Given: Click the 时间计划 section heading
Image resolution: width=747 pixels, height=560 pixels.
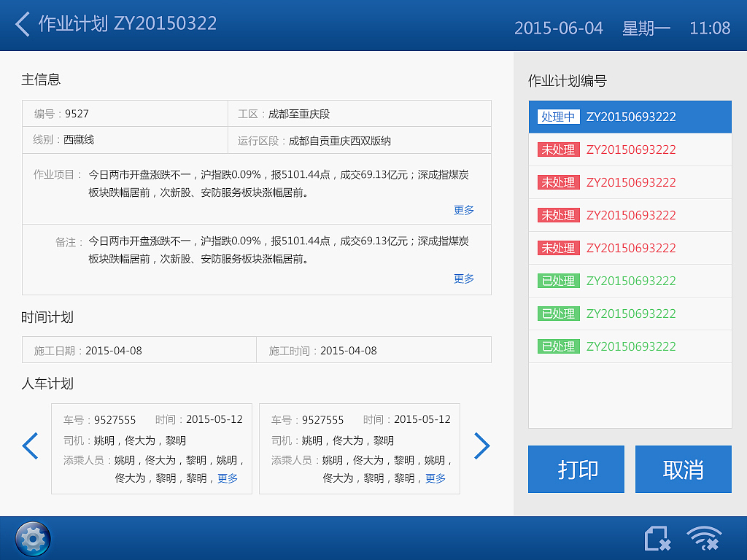Looking at the screenshot, I should pyautogui.click(x=47, y=317).
